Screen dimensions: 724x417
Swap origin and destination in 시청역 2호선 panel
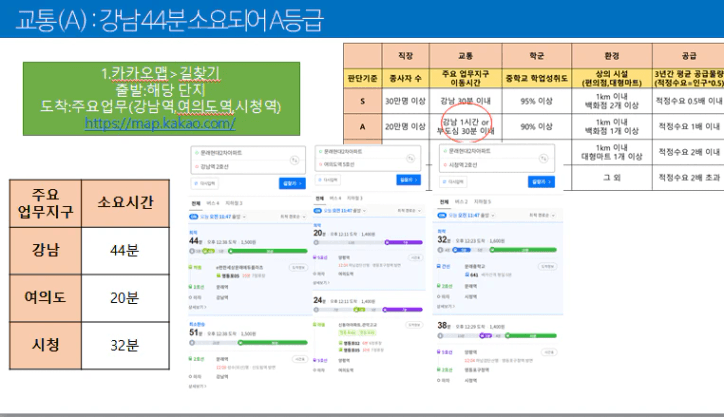[543, 158]
